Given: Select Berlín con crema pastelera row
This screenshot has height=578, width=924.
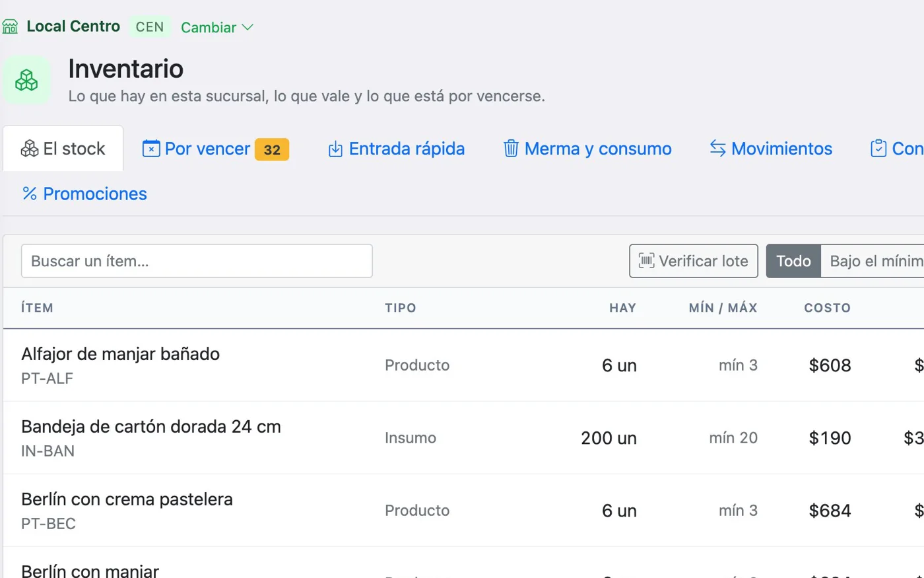Looking at the screenshot, I should point(463,511).
